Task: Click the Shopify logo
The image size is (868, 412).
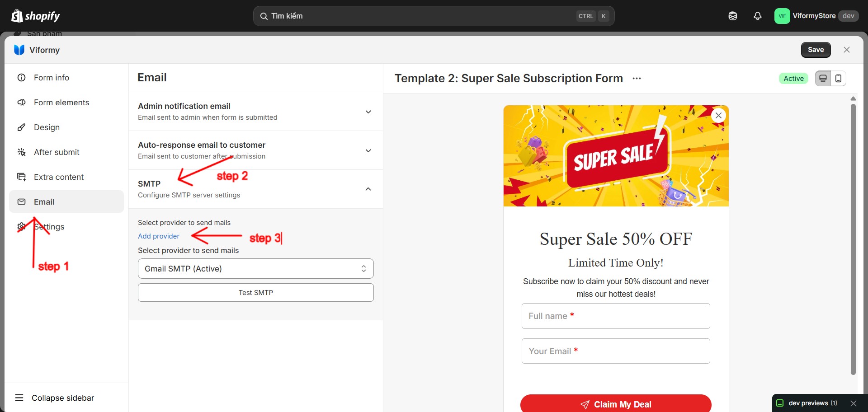Action: (x=36, y=16)
